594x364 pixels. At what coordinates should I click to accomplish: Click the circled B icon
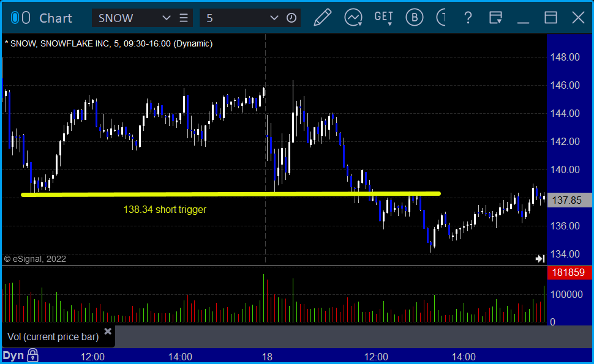click(x=415, y=17)
